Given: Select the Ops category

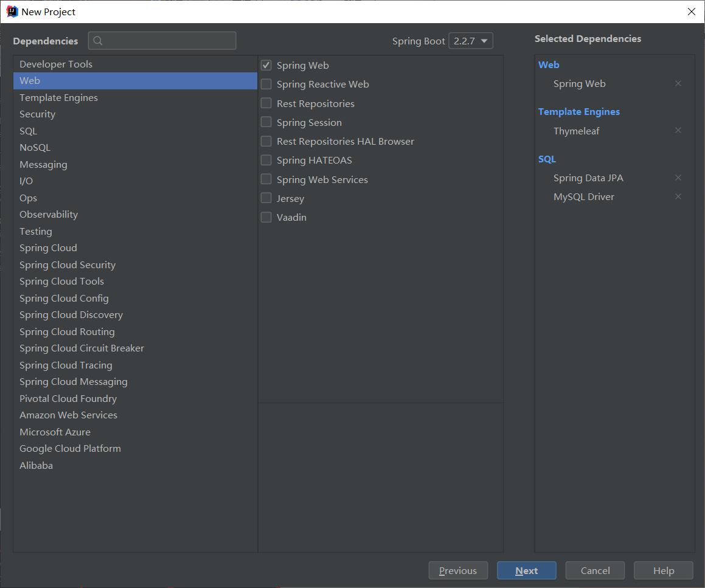Looking at the screenshot, I should tap(135, 198).
